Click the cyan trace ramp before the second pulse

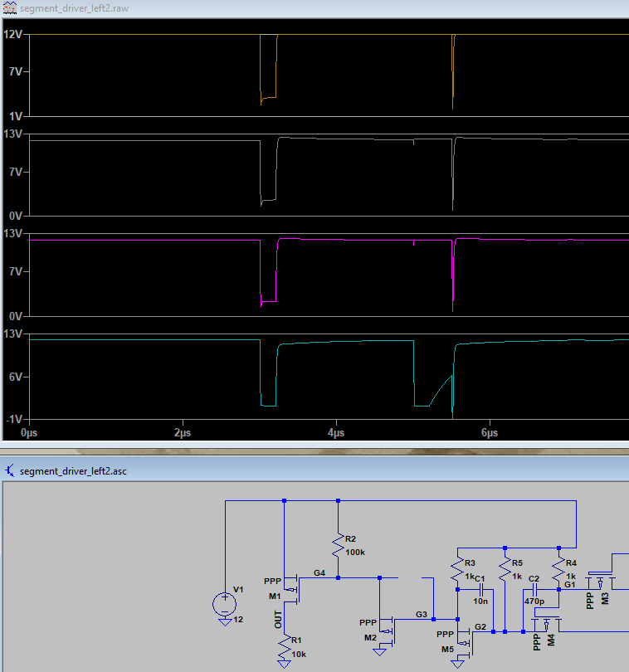pos(441,391)
